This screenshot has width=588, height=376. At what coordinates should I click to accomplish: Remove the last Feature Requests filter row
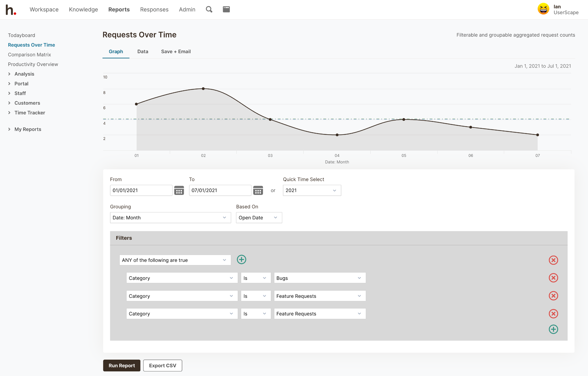[x=553, y=314]
